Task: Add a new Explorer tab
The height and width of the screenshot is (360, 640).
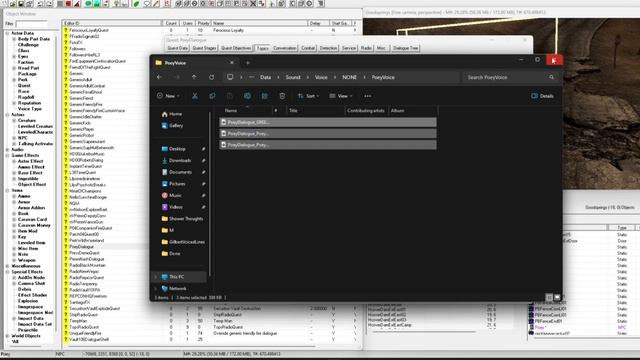Action: pos(247,63)
